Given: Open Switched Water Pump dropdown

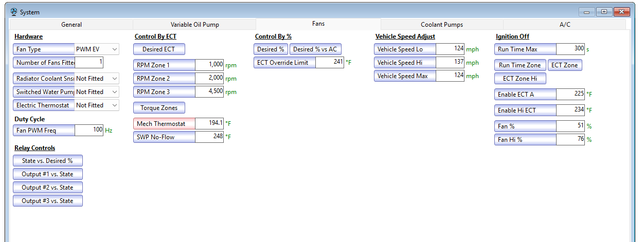Looking at the screenshot, I should coord(97,92).
